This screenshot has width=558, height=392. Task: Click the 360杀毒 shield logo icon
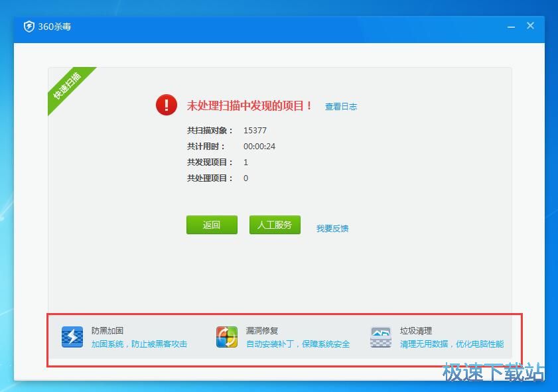(x=29, y=27)
